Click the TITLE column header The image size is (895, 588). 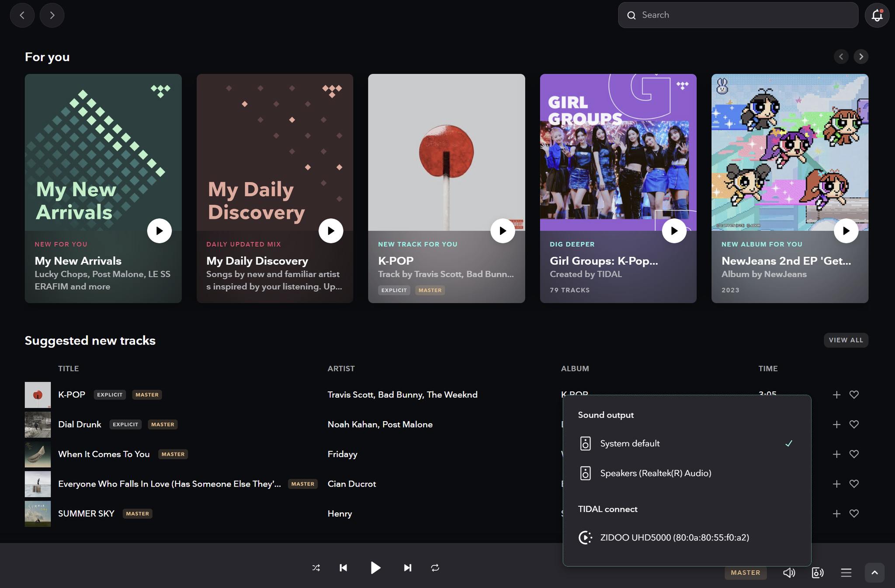point(69,368)
